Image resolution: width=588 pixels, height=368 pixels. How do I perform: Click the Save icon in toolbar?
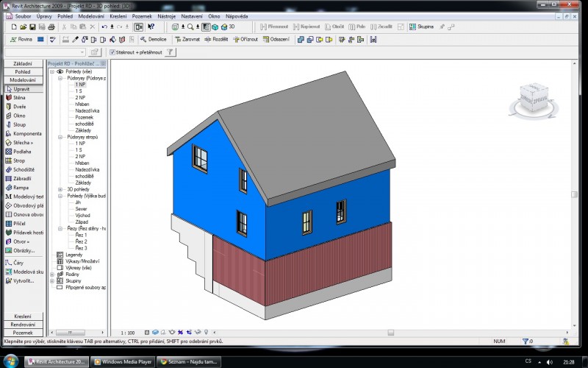pyautogui.click(x=33, y=26)
